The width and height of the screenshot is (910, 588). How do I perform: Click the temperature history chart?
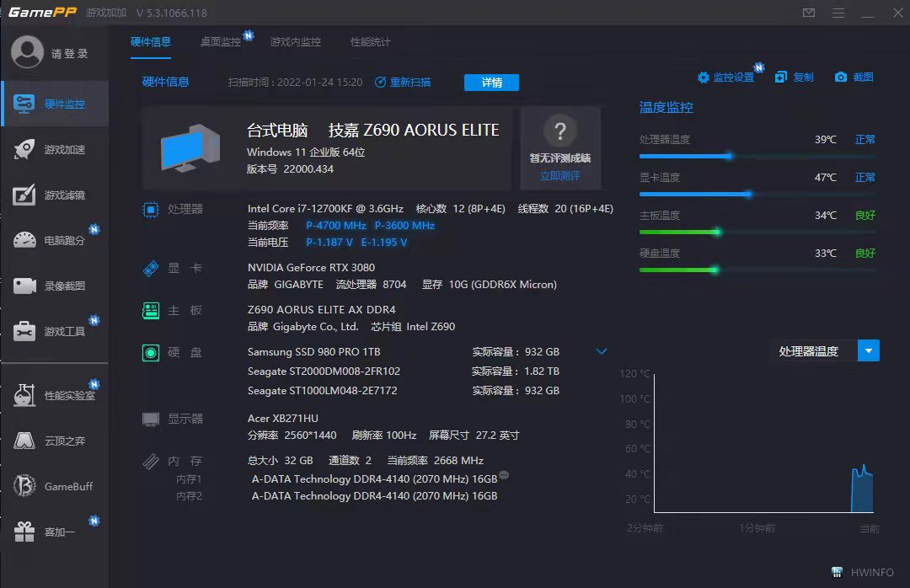pyautogui.click(x=763, y=443)
